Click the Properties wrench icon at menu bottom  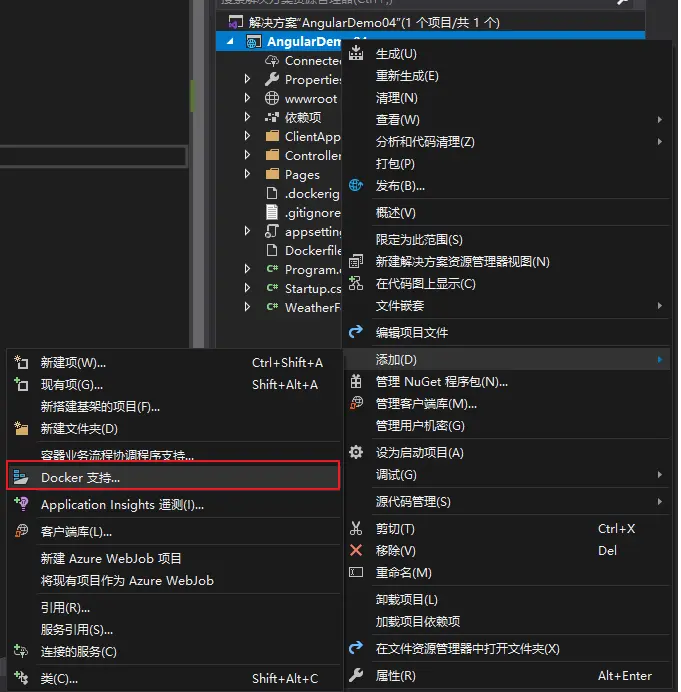tap(356, 675)
